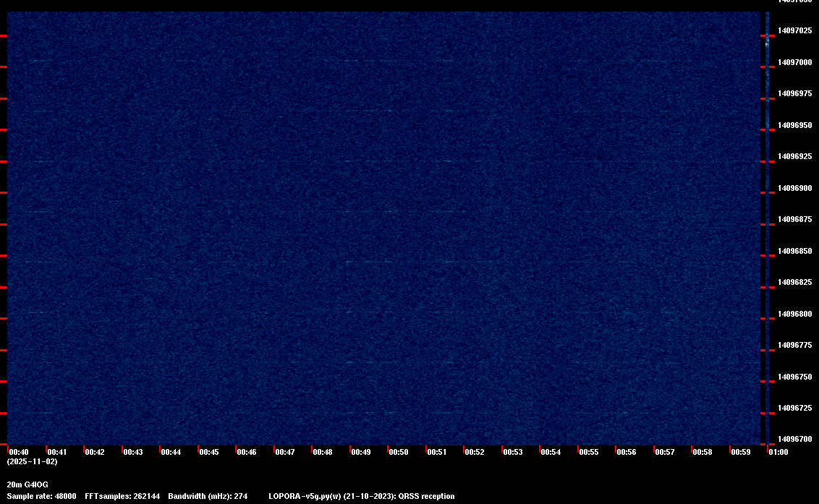Click the 00:47 time axis label

[x=284, y=452]
